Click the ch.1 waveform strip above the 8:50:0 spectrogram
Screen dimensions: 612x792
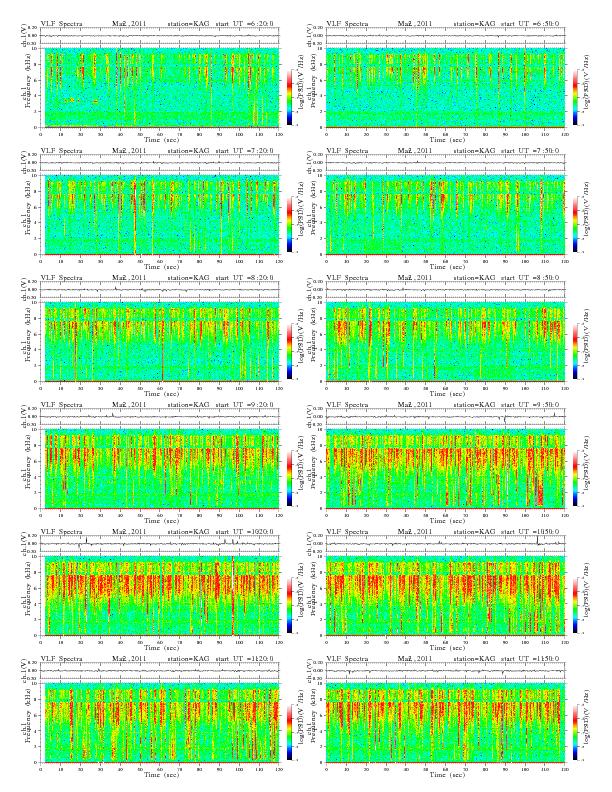click(x=445, y=290)
